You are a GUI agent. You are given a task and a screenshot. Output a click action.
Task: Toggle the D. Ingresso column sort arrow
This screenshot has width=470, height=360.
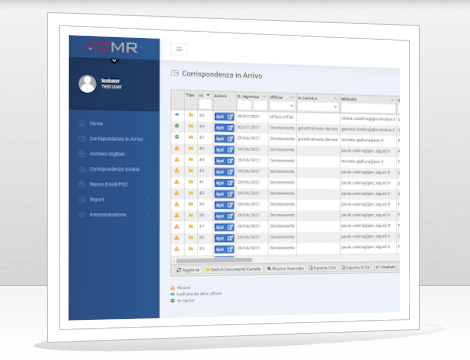(x=264, y=97)
